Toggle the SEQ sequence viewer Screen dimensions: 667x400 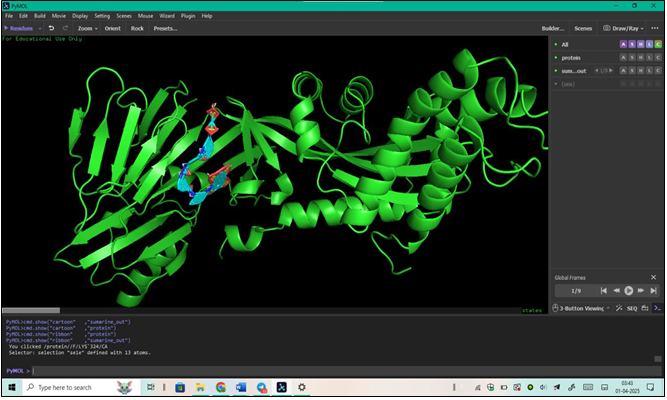[x=630, y=307]
